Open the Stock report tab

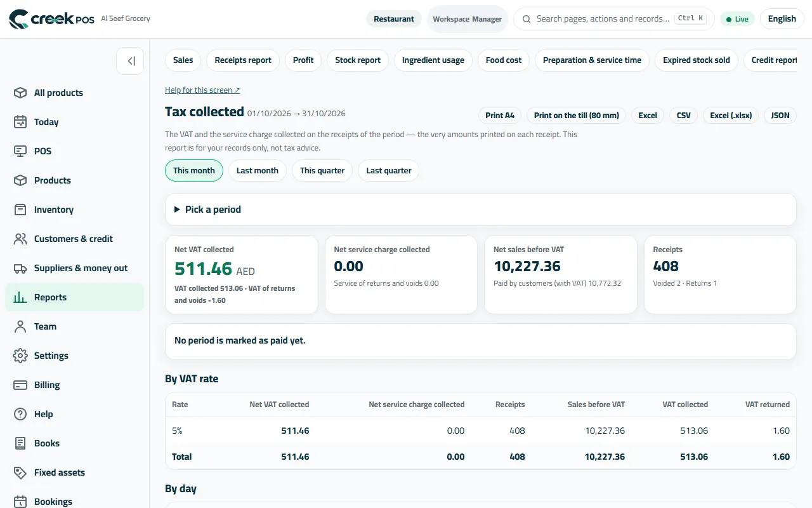pos(358,60)
